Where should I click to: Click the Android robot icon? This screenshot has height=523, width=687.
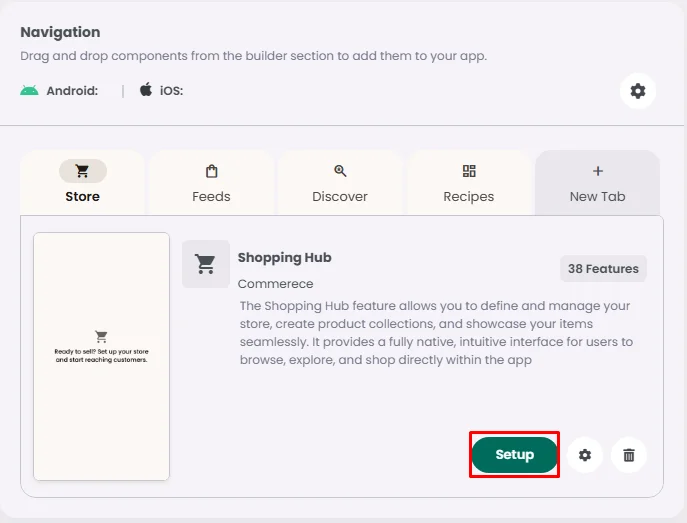(29, 90)
